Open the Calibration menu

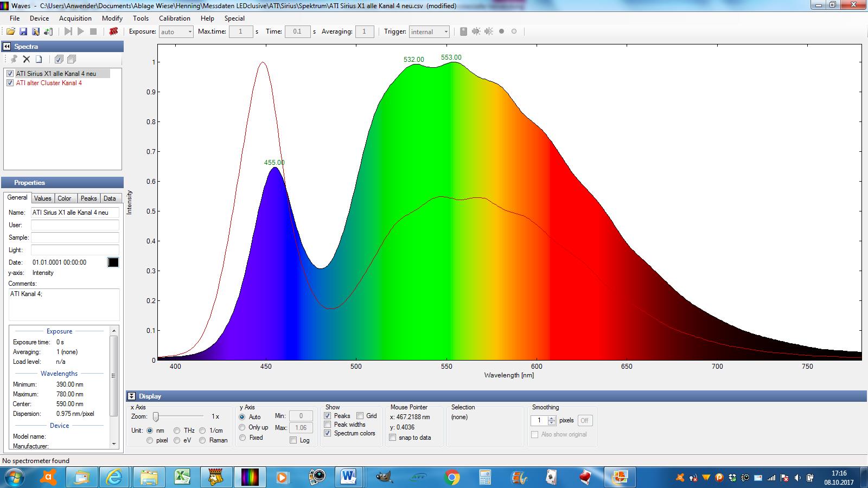(174, 18)
